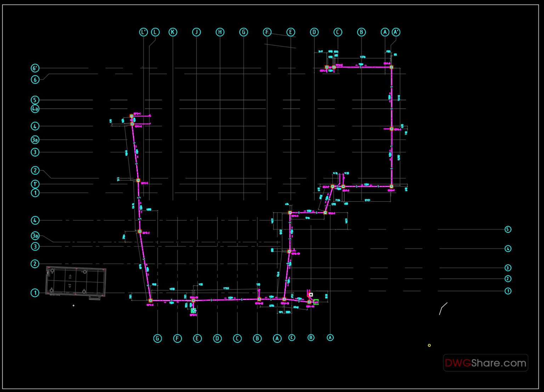Select the green column node below grid E bottom

tap(193, 310)
